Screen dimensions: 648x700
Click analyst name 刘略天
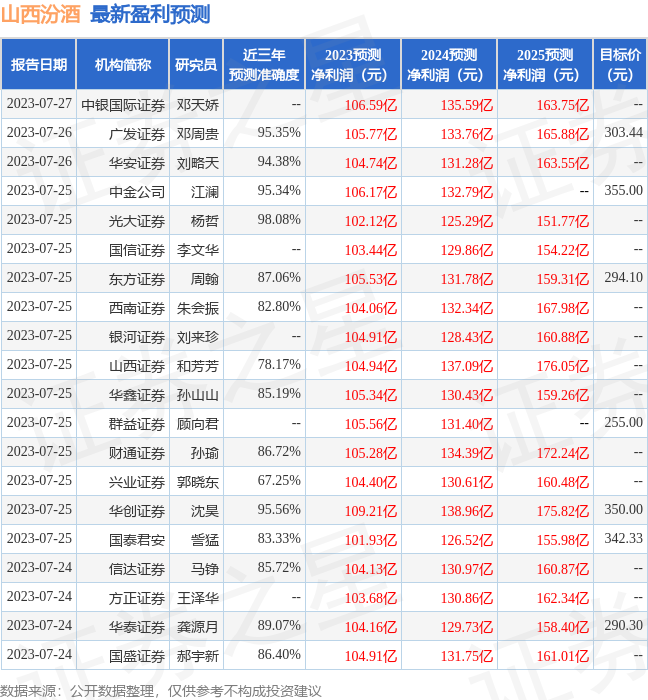(x=198, y=163)
